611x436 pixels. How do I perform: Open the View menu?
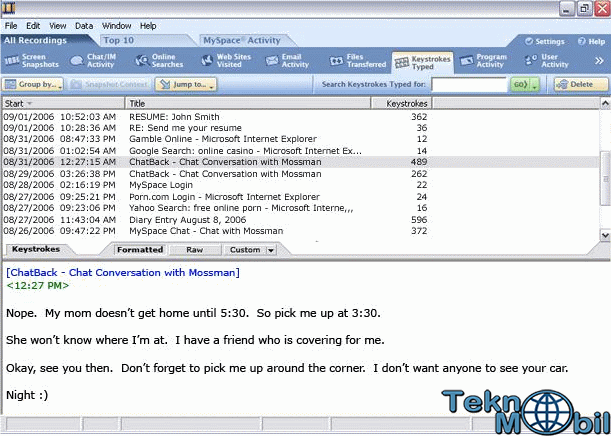click(58, 26)
